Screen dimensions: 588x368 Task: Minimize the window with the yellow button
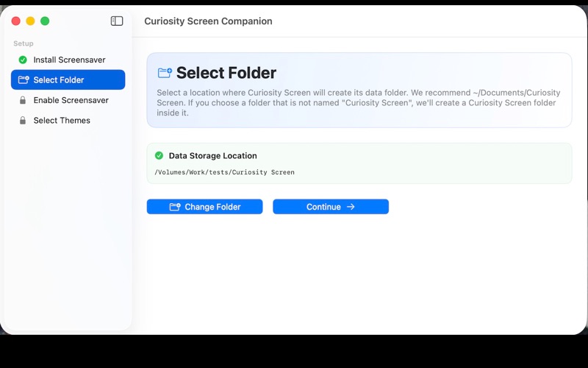[x=30, y=21]
